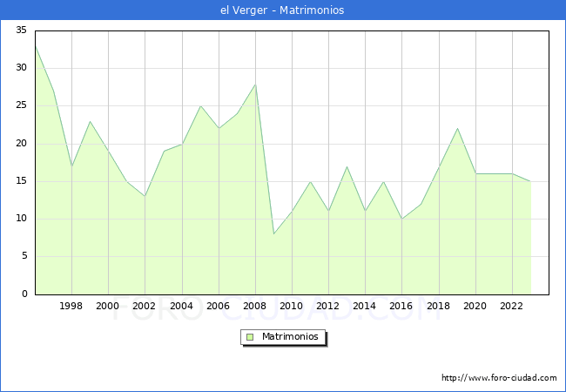
Task: Click the y-axis label 5
Action: point(24,256)
